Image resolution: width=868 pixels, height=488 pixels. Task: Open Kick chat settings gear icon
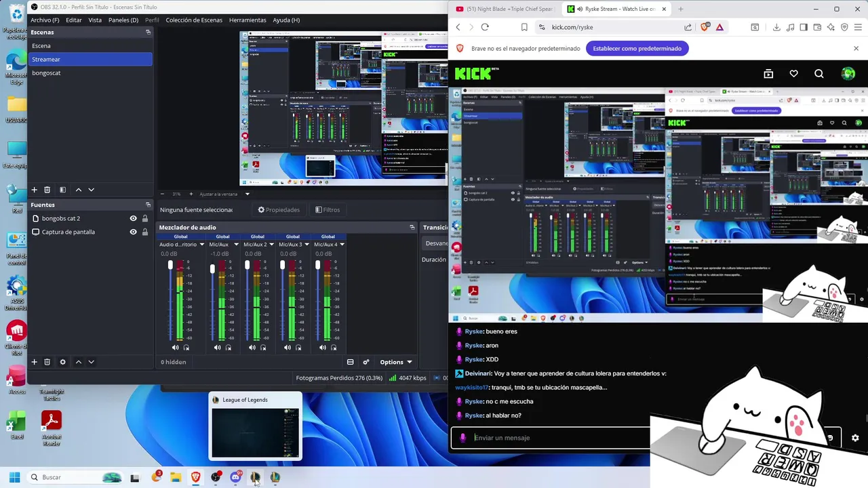[855, 438]
